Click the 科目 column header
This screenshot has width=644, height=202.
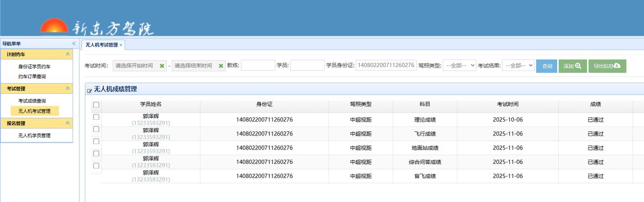tap(425, 104)
